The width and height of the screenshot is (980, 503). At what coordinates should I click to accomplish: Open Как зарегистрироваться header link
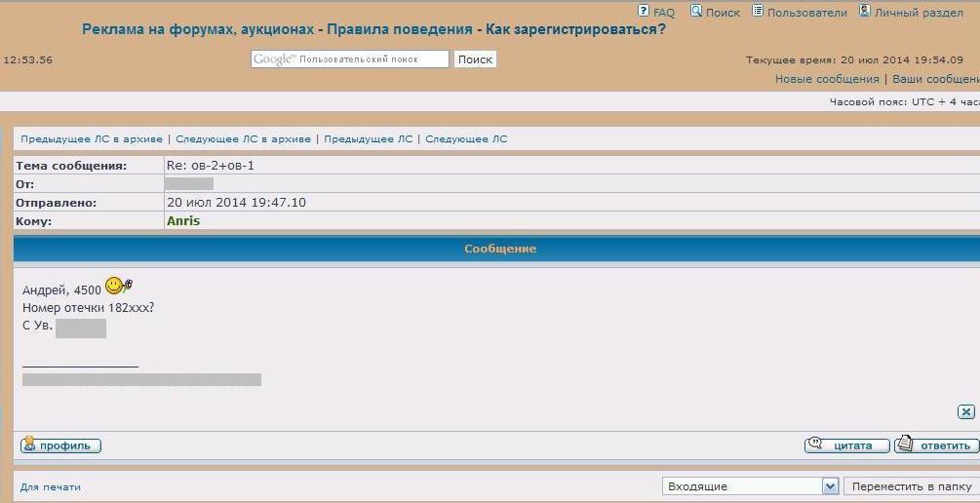[x=576, y=29]
